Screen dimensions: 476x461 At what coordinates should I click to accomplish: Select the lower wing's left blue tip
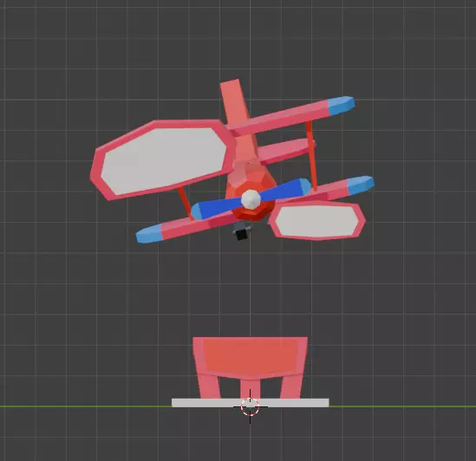[x=149, y=234]
